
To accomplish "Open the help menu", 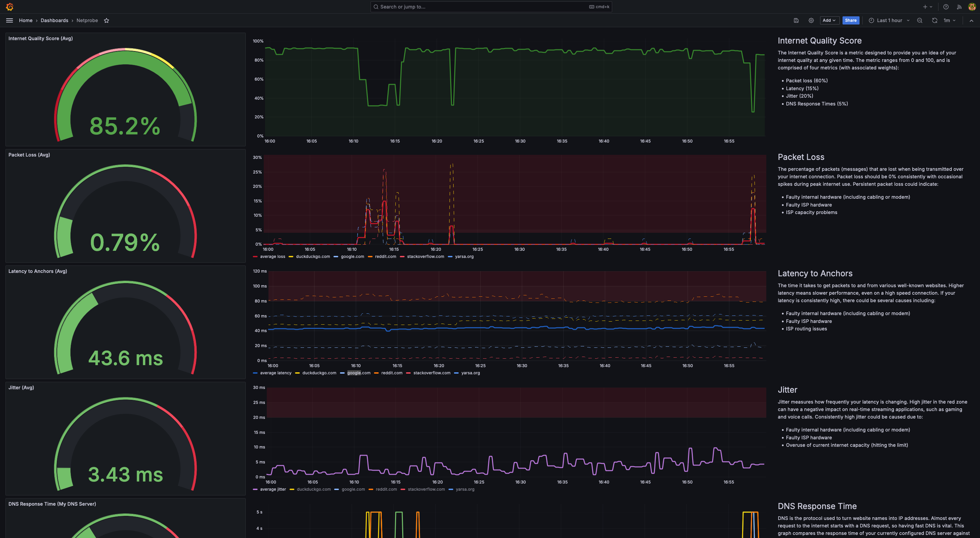I will point(946,6).
